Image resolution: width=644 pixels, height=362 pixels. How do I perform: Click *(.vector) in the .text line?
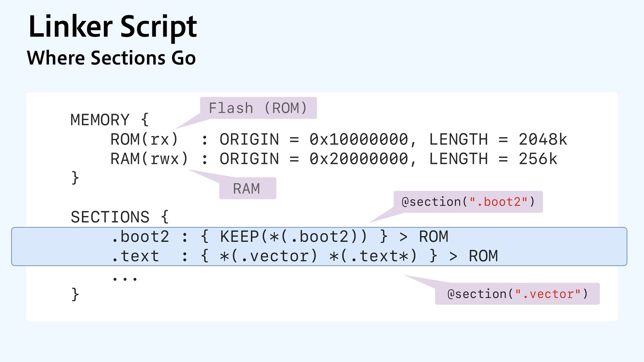[x=268, y=256]
